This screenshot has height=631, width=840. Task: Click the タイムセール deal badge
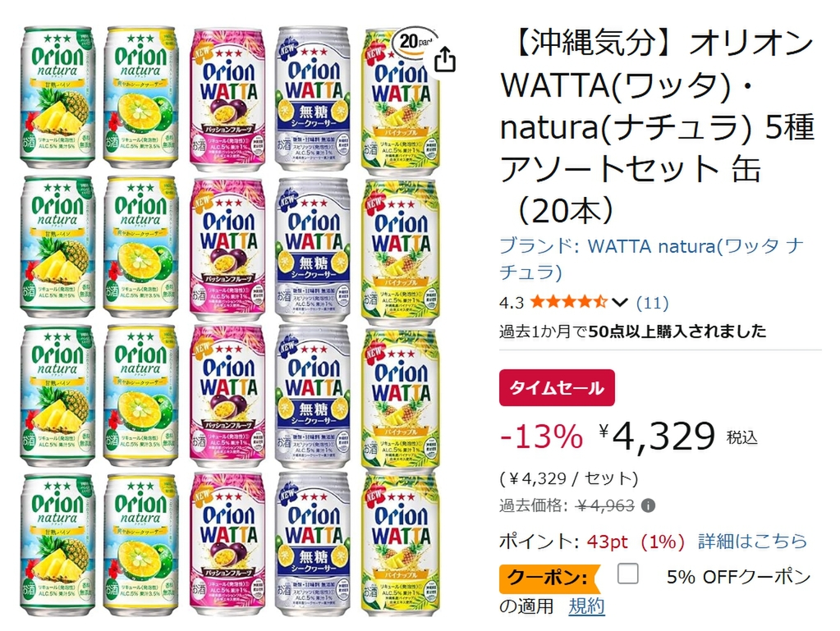point(557,388)
